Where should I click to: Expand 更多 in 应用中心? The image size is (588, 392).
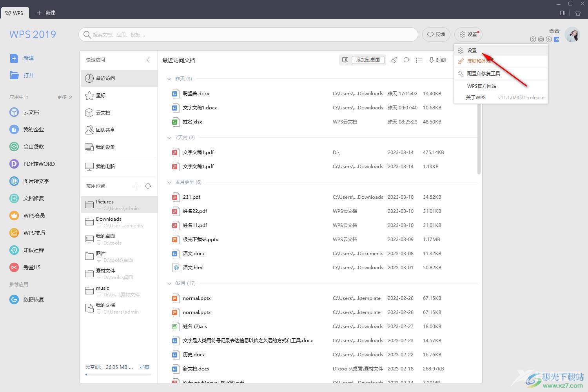pos(65,97)
